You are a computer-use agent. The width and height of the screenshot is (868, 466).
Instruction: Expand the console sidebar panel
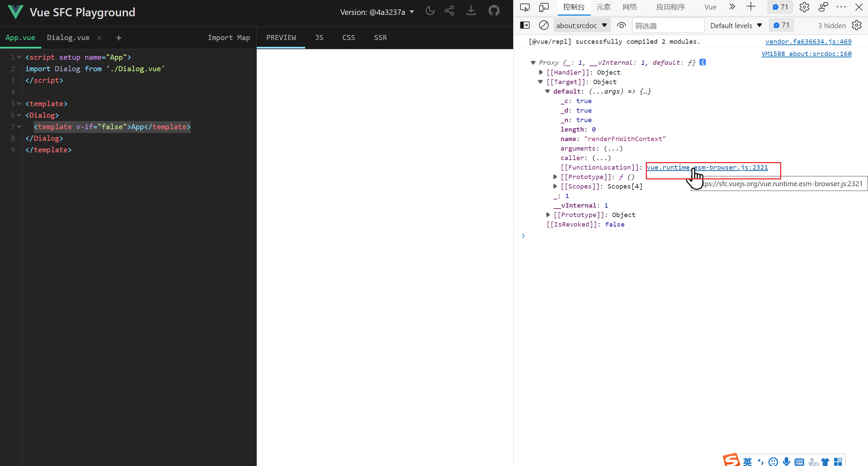(x=525, y=25)
